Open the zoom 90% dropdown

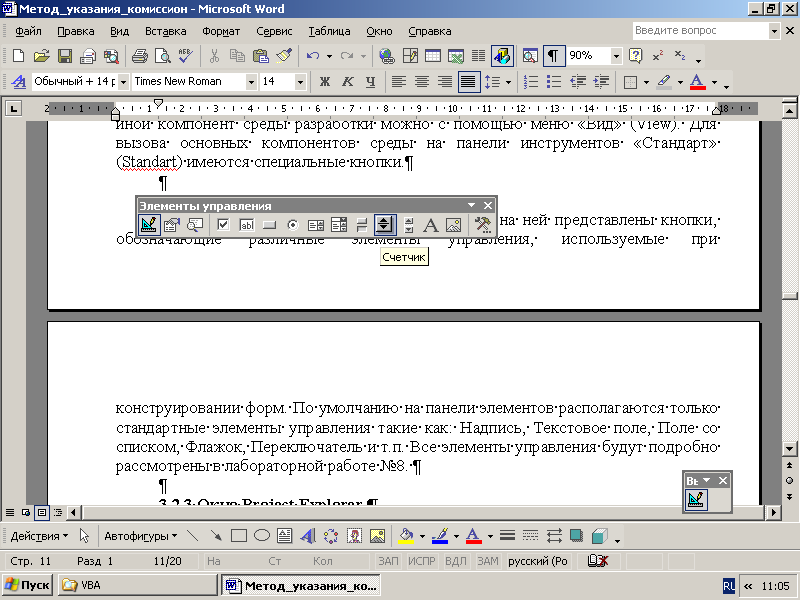tap(616, 56)
